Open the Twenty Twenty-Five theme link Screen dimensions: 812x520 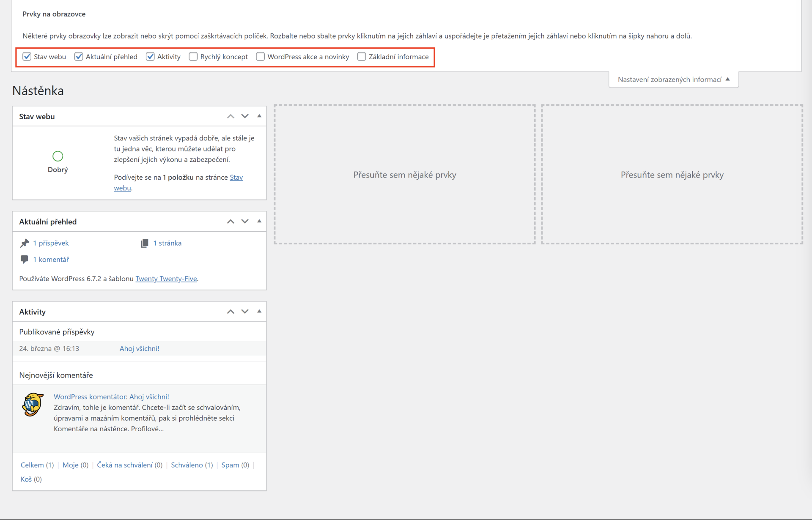click(166, 279)
